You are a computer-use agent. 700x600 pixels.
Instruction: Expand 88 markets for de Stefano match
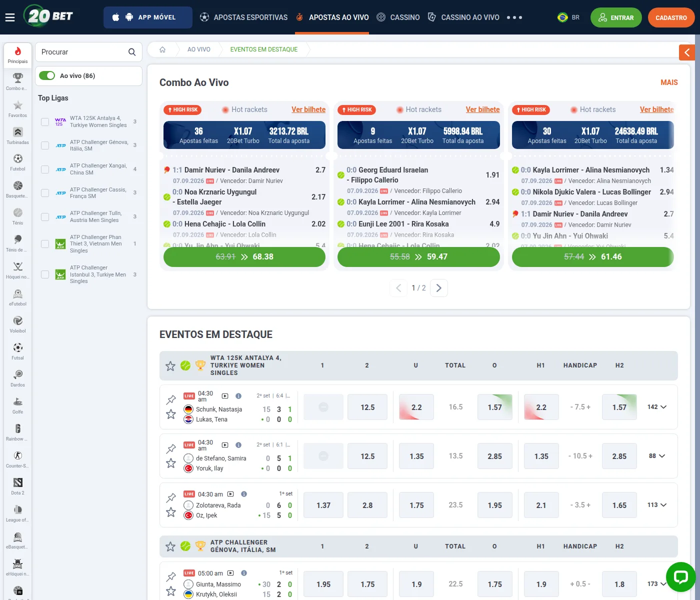657,456
